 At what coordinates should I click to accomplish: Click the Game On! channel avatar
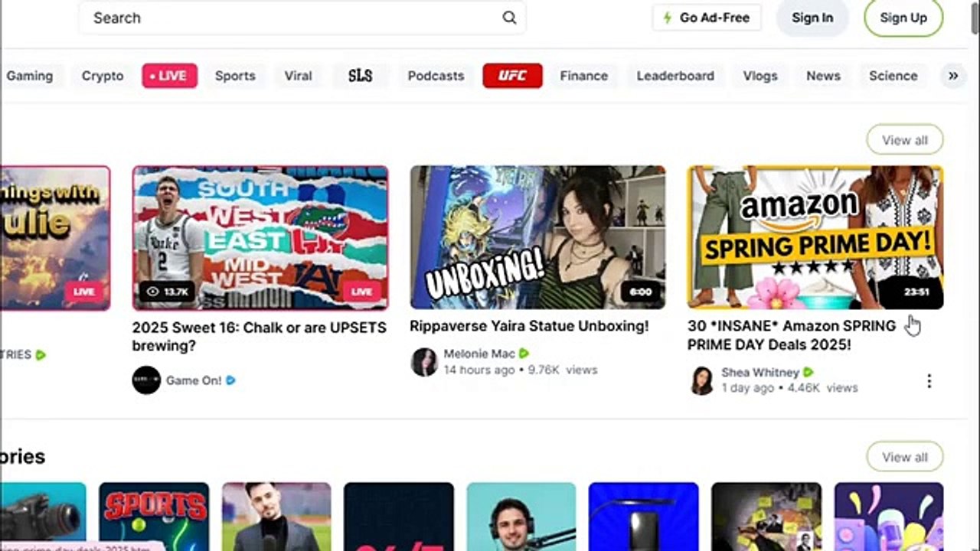coord(146,380)
